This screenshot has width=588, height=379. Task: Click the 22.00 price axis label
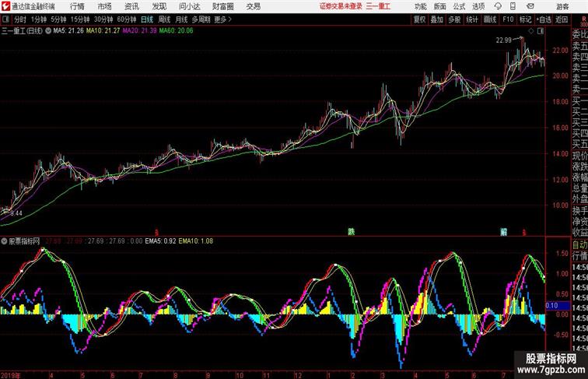[560, 51]
